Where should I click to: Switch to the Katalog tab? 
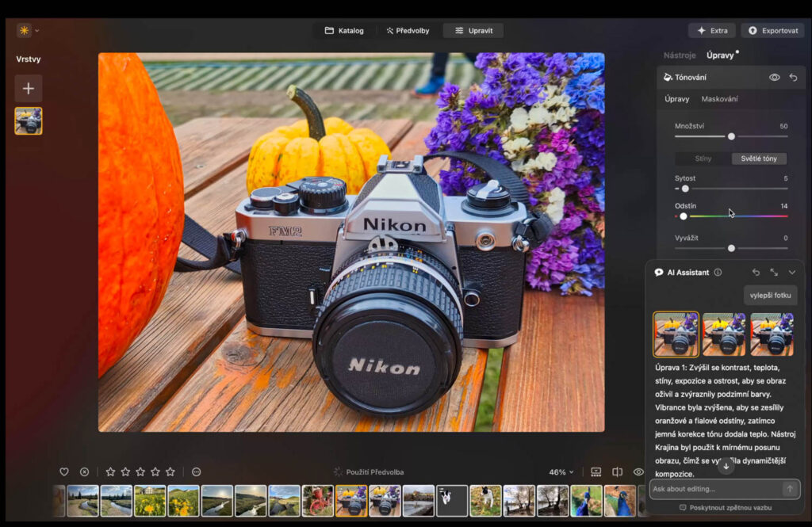(344, 31)
